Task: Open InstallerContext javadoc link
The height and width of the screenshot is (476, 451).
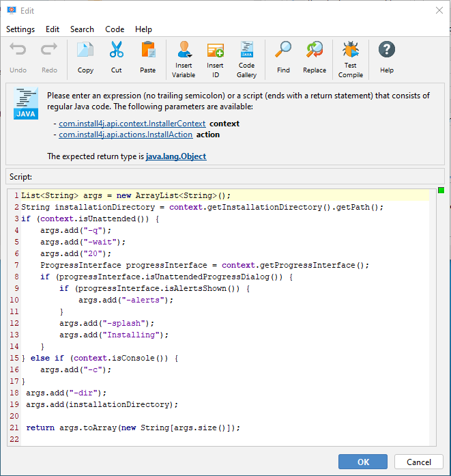Action: coord(132,124)
